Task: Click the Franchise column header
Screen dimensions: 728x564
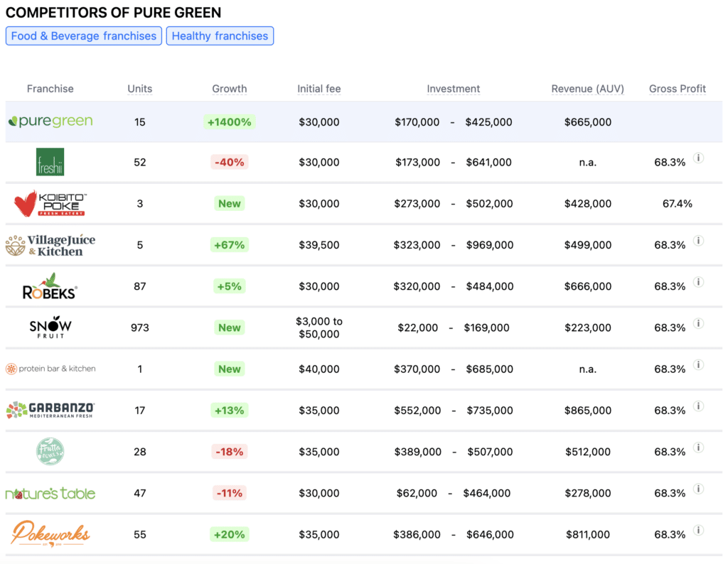Action: 50,89
